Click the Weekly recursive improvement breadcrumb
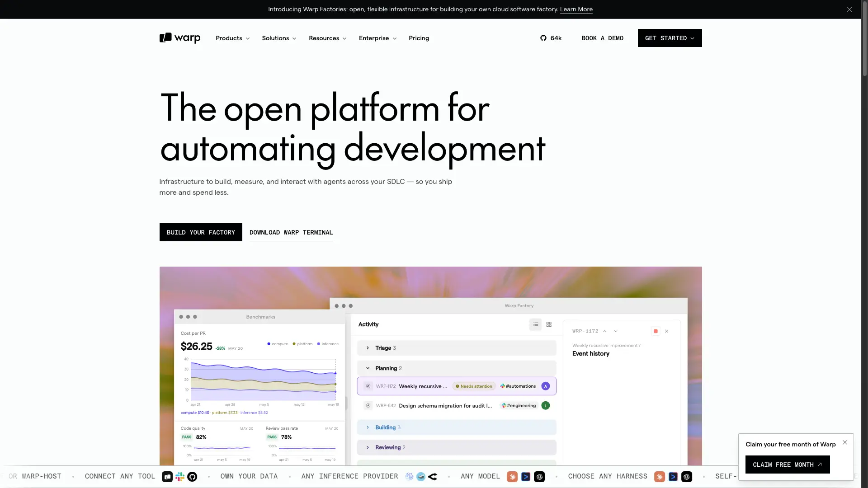868x488 pixels. point(606,346)
